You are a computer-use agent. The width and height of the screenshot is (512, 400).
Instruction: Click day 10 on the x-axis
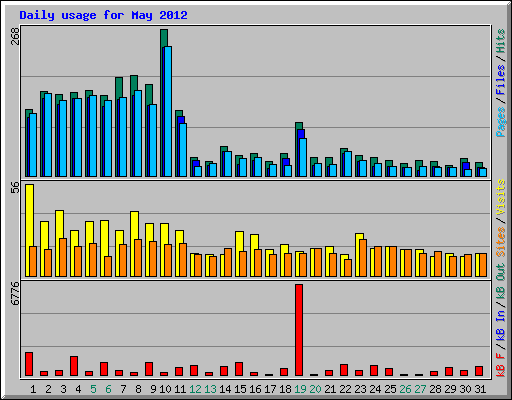(165, 389)
